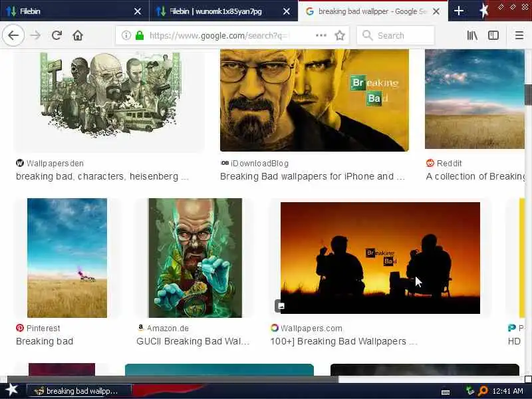Bookmark this page with the star
The height and width of the screenshot is (399, 532).
pos(340,35)
